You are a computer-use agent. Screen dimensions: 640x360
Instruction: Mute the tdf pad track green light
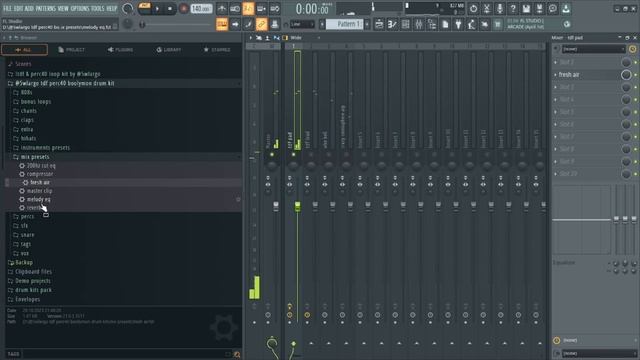point(293,155)
